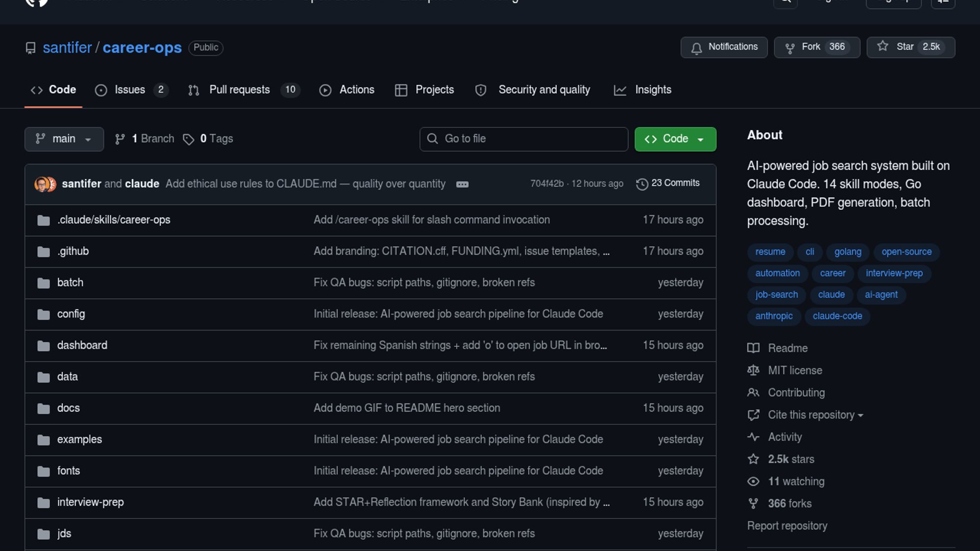View the 0 Tags page
The image size is (980, 551).
208,139
